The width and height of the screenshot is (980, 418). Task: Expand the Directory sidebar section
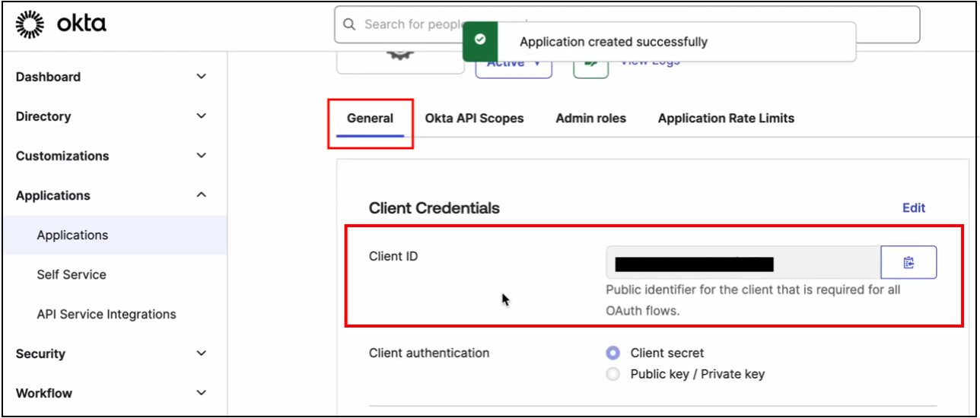pyautogui.click(x=201, y=116)
